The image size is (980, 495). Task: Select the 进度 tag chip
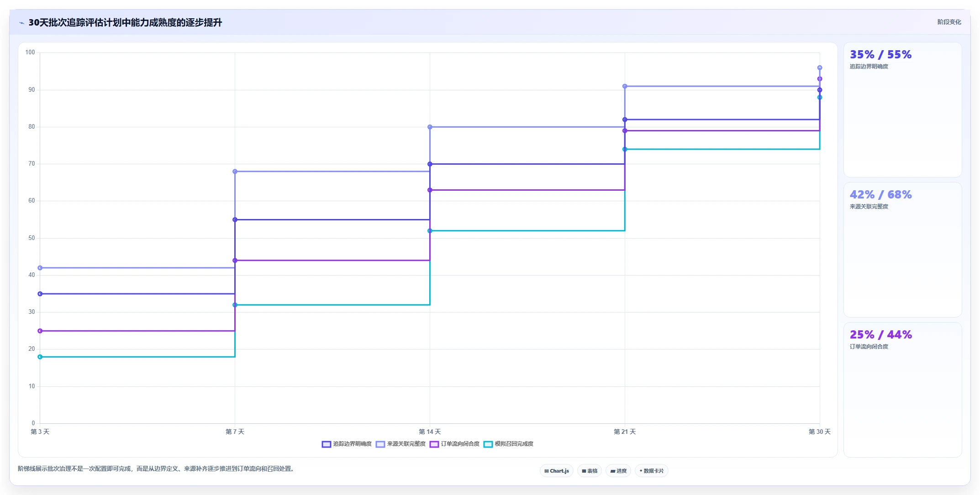coord(618,471)
